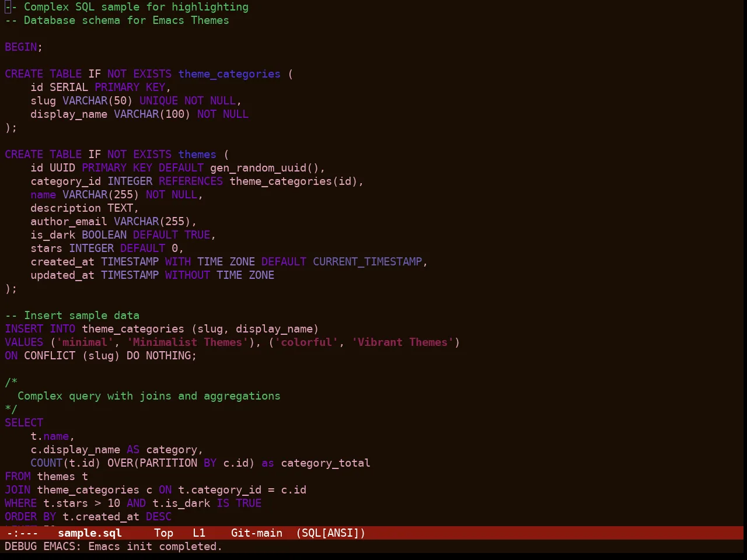Click the REFERENCES keyword
This screenshot has height=560, width=747.
191,181
